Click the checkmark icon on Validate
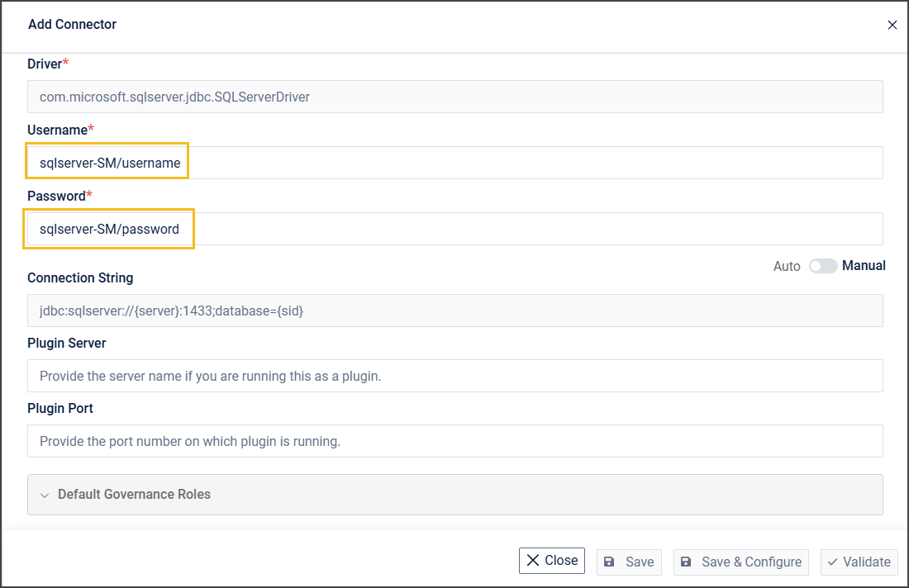Image resolution: width=909 pixels, height=588 pixels. pyautogui.click(x=831, y=562)
